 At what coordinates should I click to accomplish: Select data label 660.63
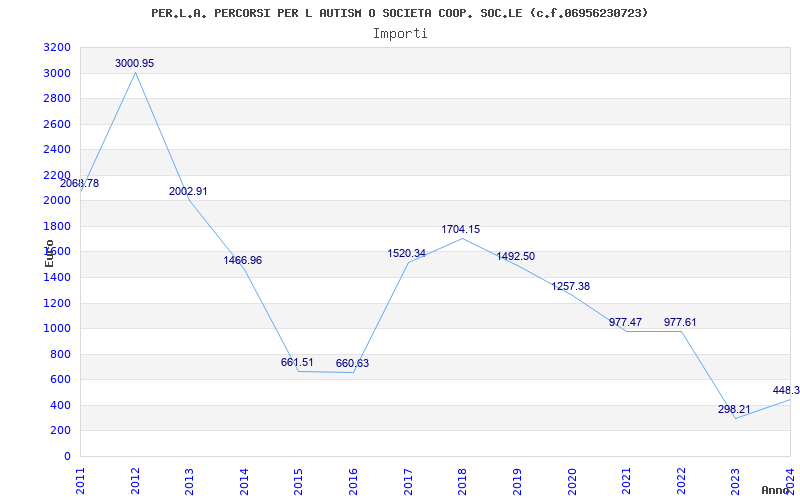tap(352, 363)
